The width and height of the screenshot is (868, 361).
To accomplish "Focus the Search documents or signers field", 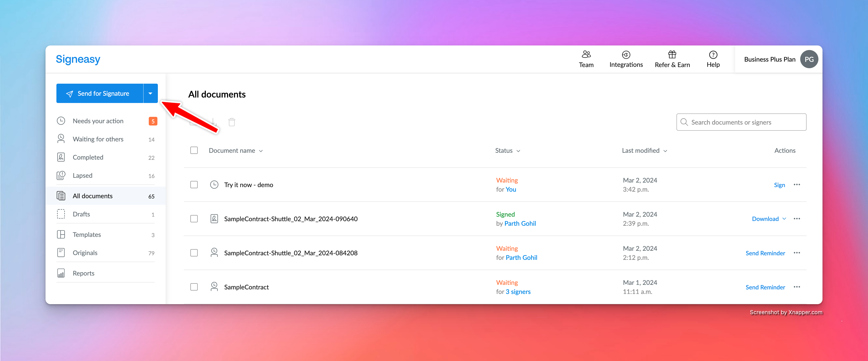I will click(x=741, y=122).
